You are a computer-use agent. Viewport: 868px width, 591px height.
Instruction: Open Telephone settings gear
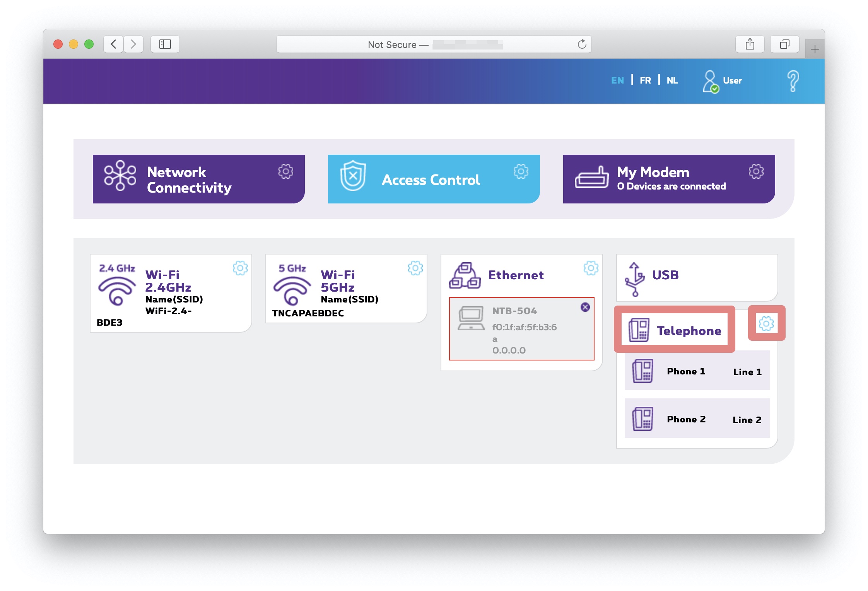coord(764,325)
